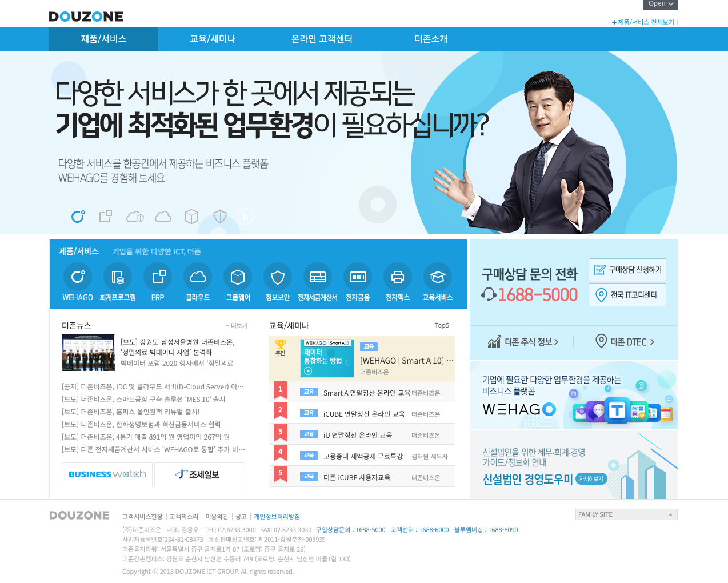Open the 강원도-삼성서울병원 news headline
Image resolution: width=728 pixels, height=583 pixels.
coord(178,347)
